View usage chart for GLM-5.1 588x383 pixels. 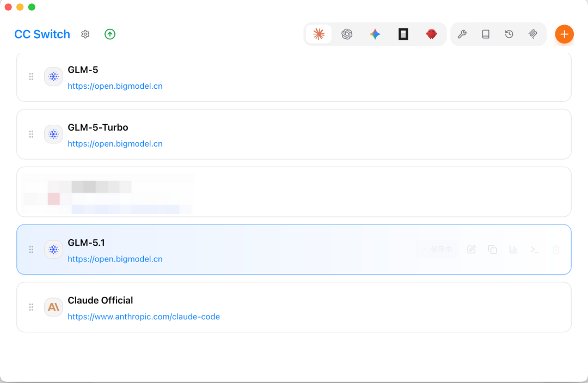(513, 250)
